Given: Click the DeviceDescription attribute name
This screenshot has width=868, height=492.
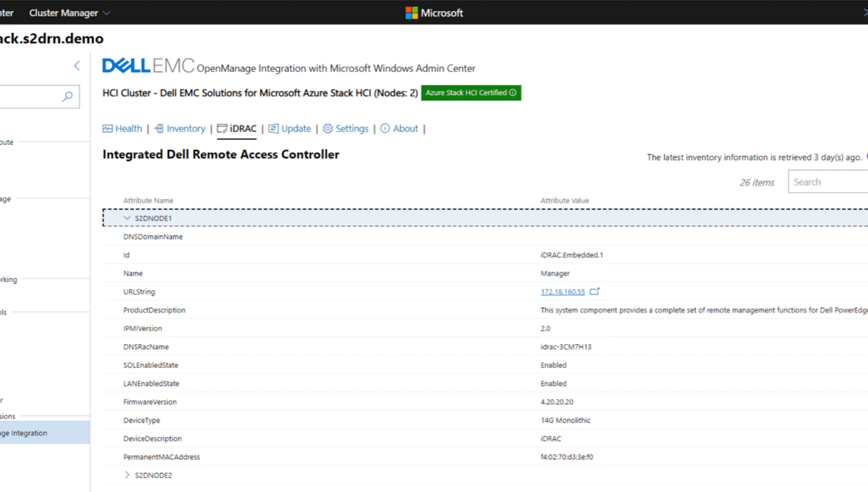Looking at the screenshot, I should (x=152, y=439).
